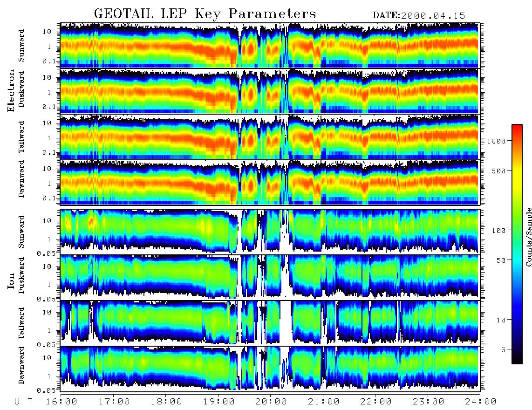Click the 'U T' time axis label

[x=23, y=402]
